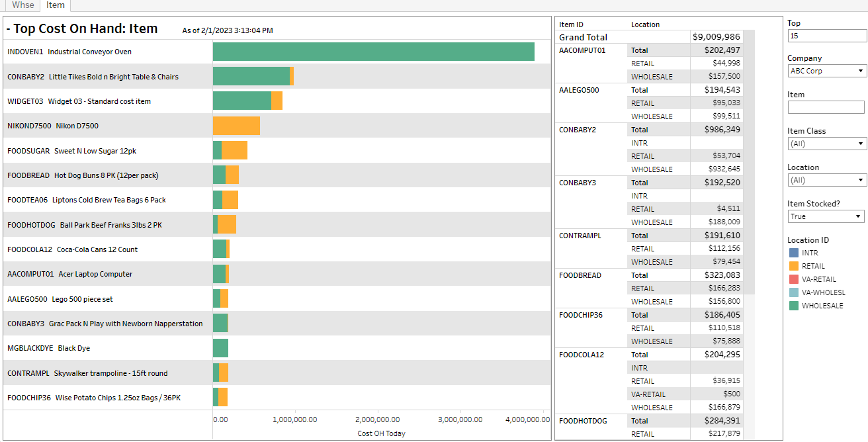Select the VA-WHOLESL light blue legend swatch
The width and height of the screenshot is (868, 442).
pyautogui.click(x=794, y=292)
